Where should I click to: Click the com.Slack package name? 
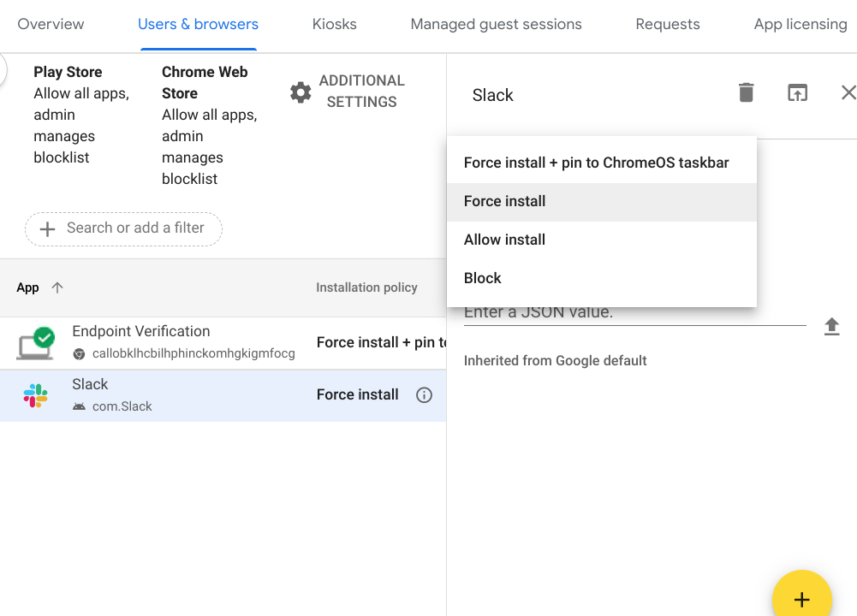coord(122,406)
